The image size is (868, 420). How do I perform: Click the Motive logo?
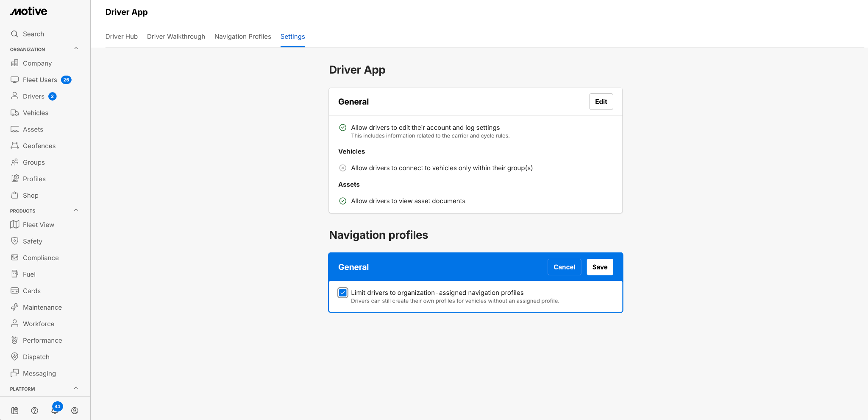pyautogui.click(x=29, y=11)
